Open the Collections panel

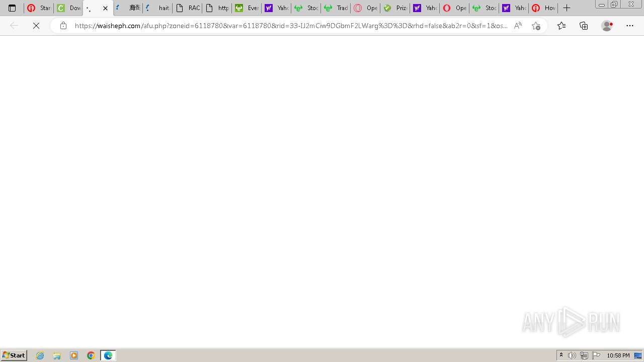[584, 26]
